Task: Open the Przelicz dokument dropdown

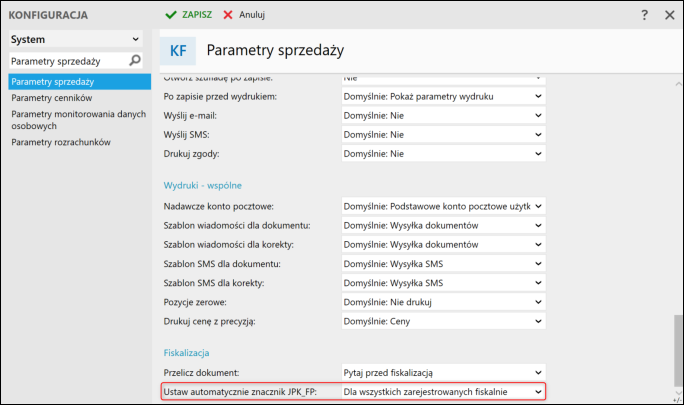Action: [444, 372]
